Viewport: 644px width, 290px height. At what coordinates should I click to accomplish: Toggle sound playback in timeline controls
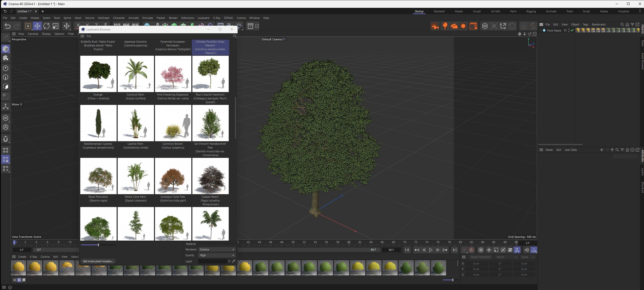point(526,250)
